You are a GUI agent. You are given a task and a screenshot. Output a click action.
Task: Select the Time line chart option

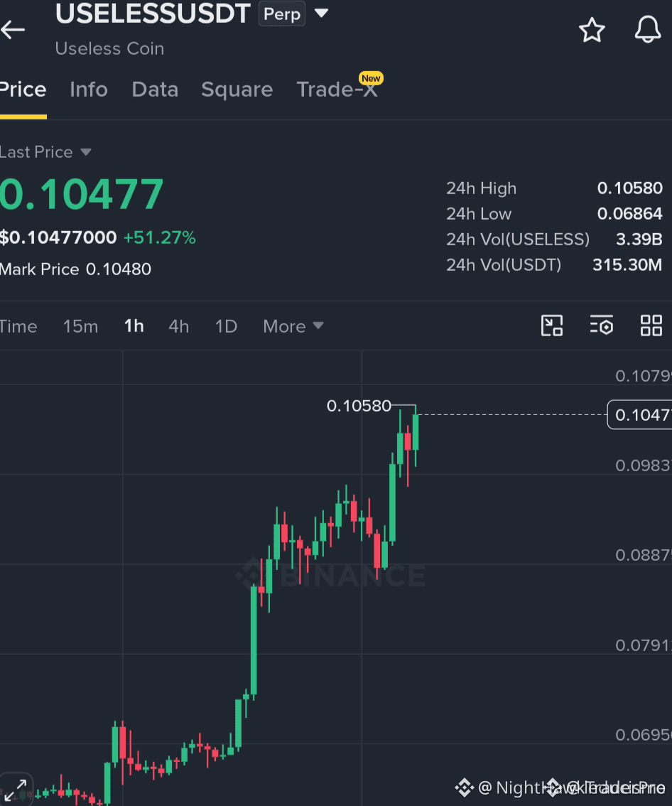click(x=18, y=326)
